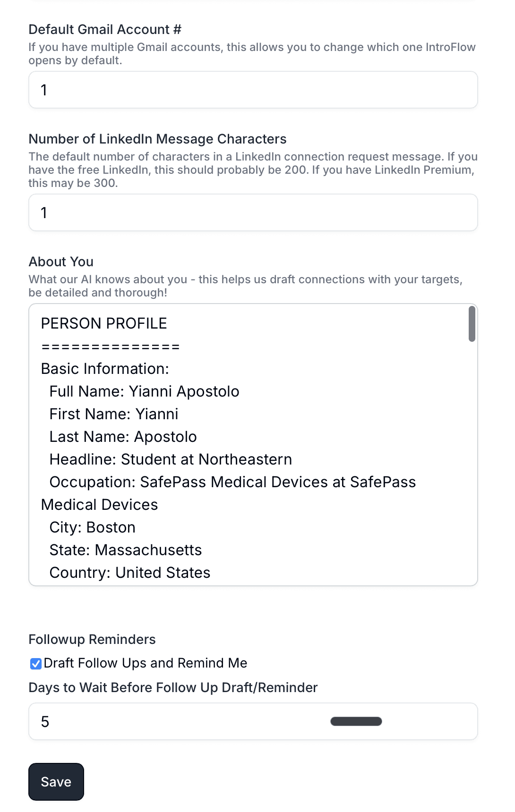
Task: Place cursor on 'Full Name: Yianni Apostolo' line
Action: (x=145, y=391)
